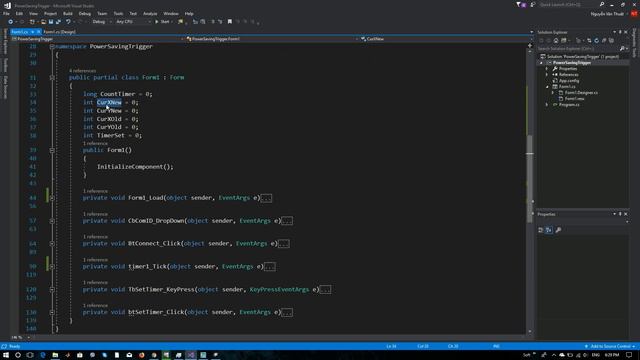The width and height of the screenshot is (640, 360).
Task: Select App.config in Solution Explorer
Action: (x=569, y=81)
